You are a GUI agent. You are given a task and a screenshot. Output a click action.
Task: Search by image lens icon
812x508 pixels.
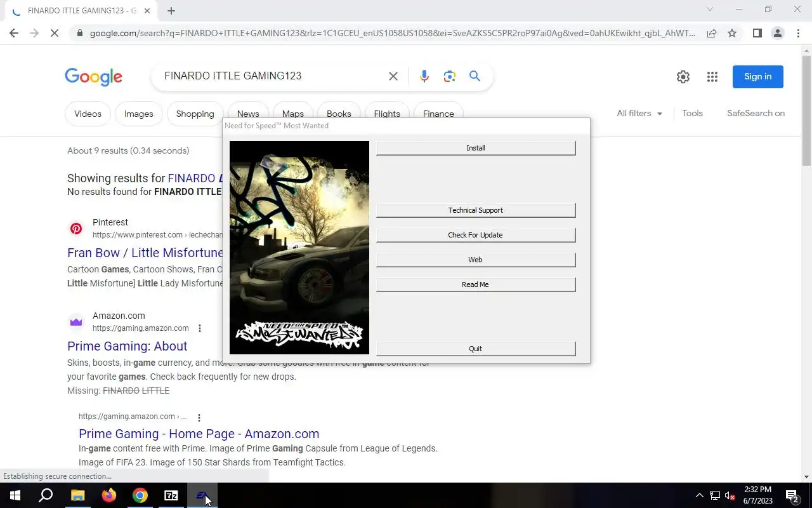(450, 76)
